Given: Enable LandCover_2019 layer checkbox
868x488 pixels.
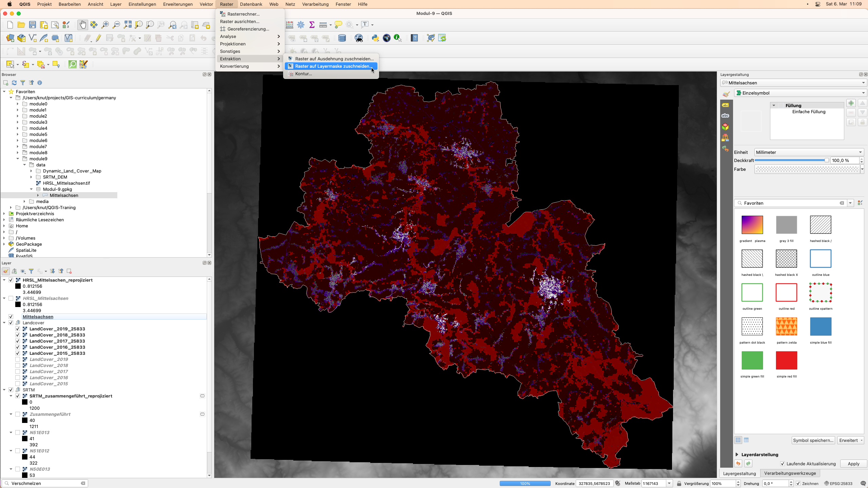Looking at the screenshot, I should tap(18, 359).
